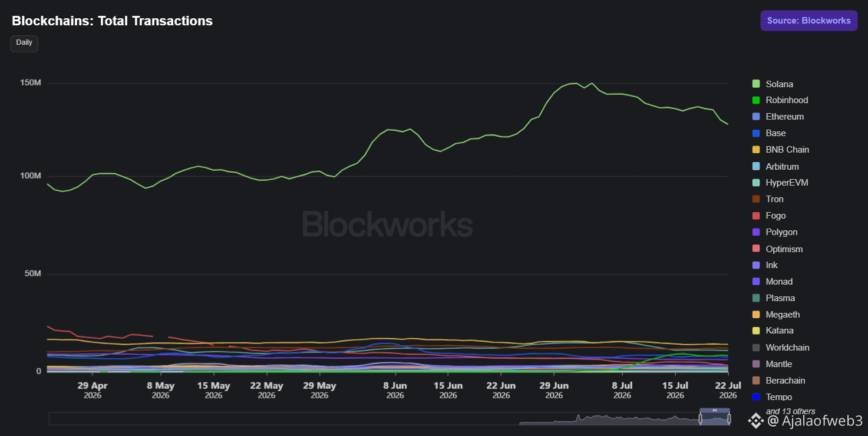868x436 pixels.
Task: Click the Tron brown legend swatch
Action: coord(756,199)
